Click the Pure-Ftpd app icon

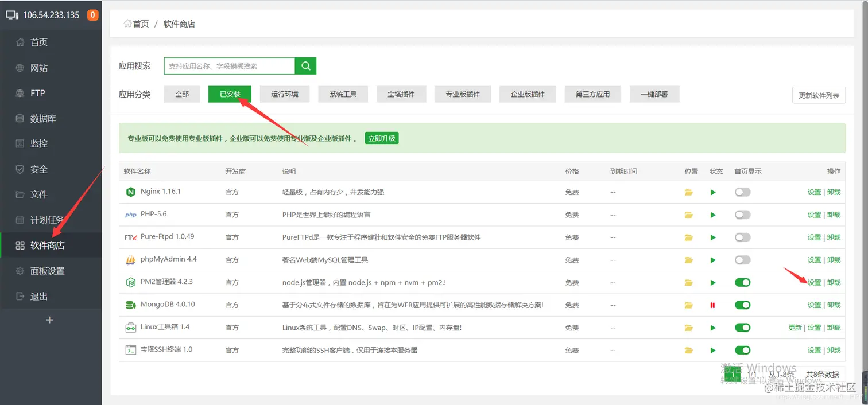130,237
